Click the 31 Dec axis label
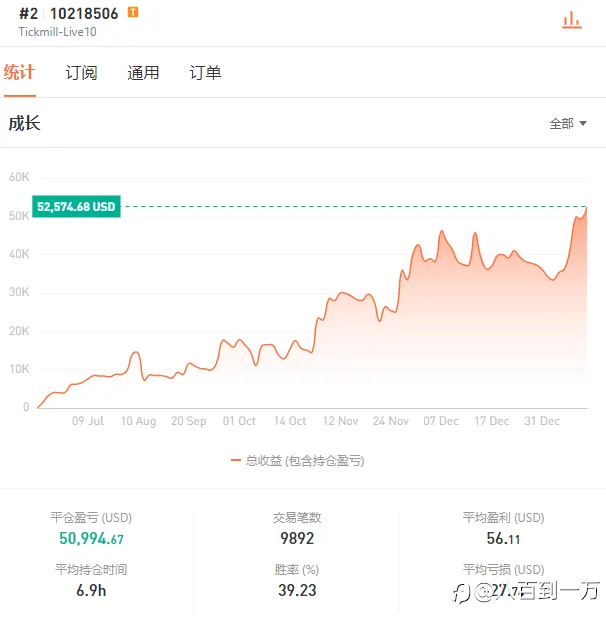Viewport: 606px width, 630px height. point(542,421)
